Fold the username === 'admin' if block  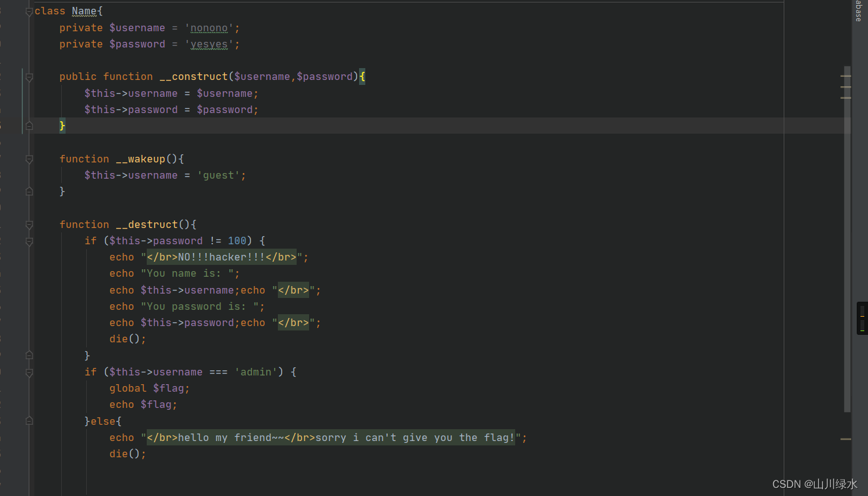pyautogui.click(x=29, y=372)
